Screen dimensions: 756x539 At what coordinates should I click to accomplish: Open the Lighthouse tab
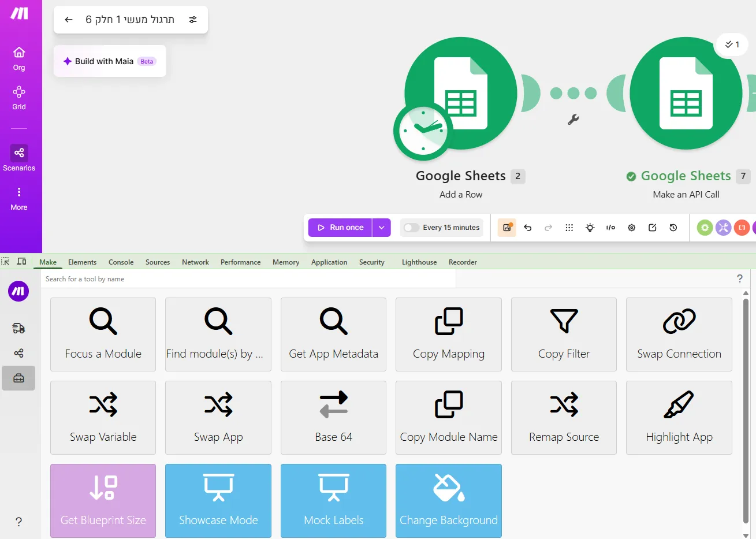click(419, 262)
